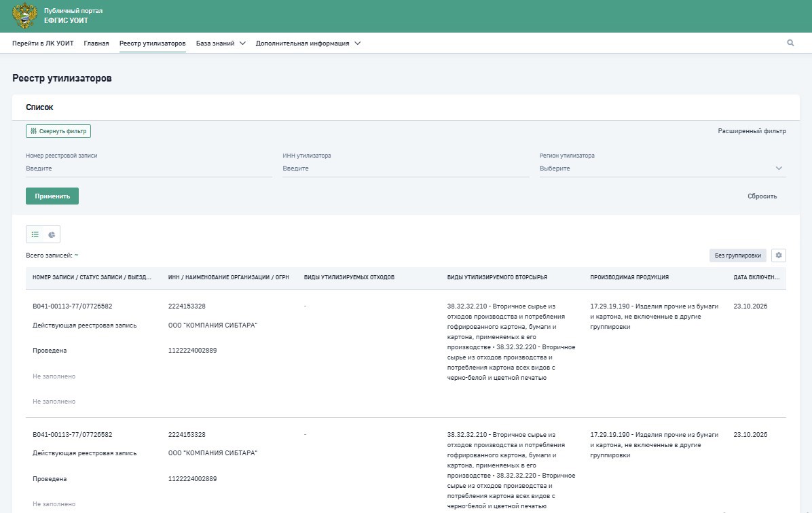
Task: Click the Виды утилизируемых отходов column header
Action: coord(349,278)
